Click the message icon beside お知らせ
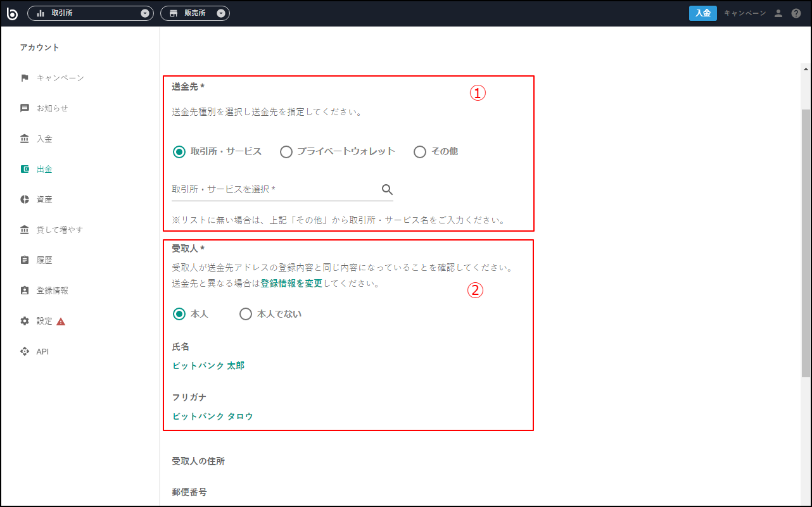The width and height of the screenshot is (812, 507). coord(25,108)
